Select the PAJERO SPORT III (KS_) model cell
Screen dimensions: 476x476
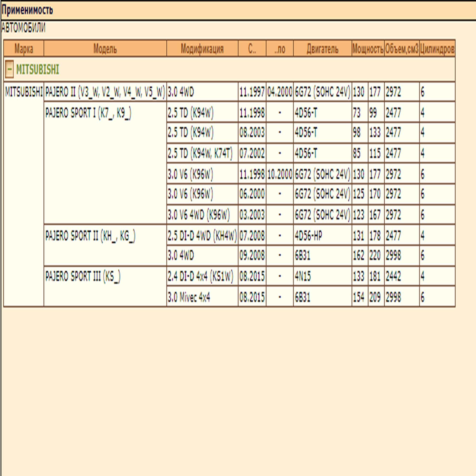click(105, 286)
